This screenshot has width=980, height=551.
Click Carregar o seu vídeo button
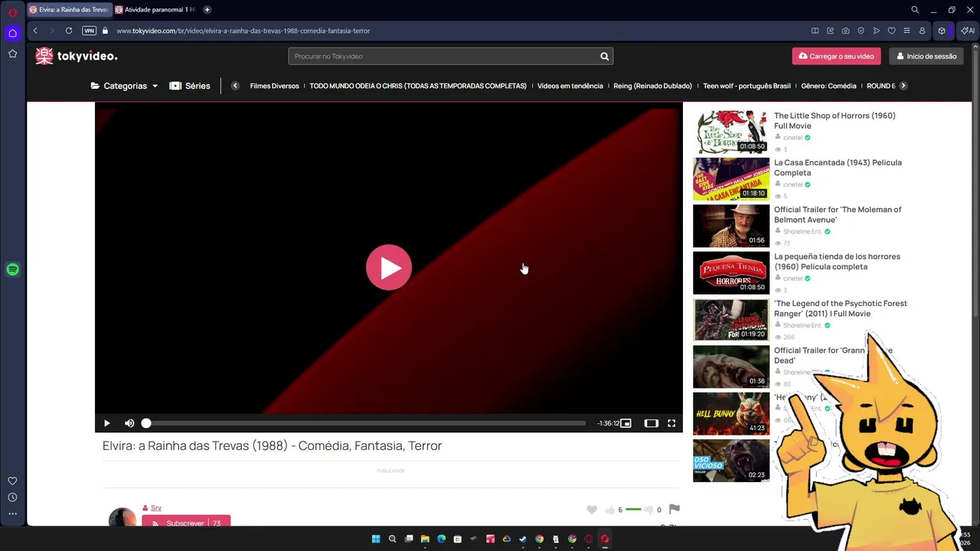(836, 56)
